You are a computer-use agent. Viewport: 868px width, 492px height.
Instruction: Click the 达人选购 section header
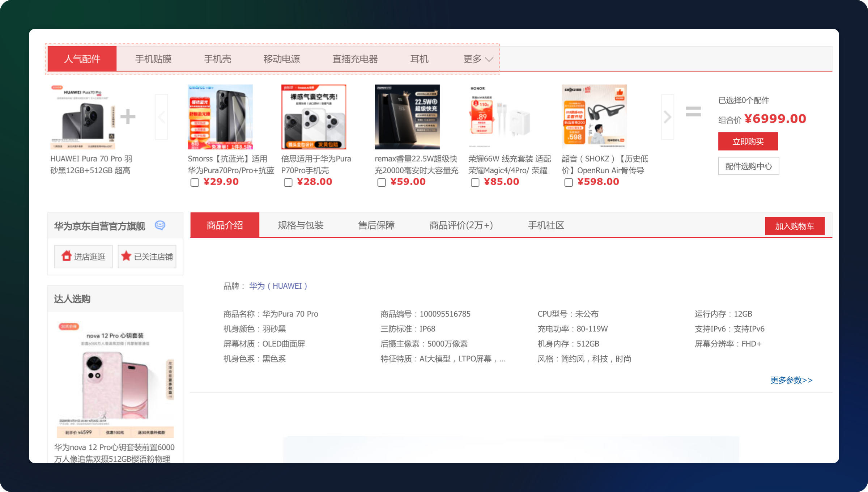72,299
